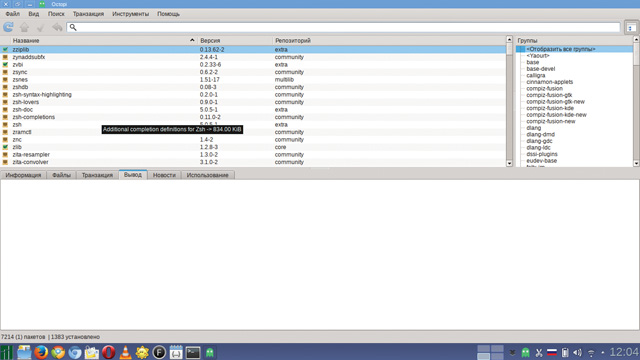Screen dimensions: 640x360
Task: Toggle the groups panel button beside search
Action: (x=631, y=28)
